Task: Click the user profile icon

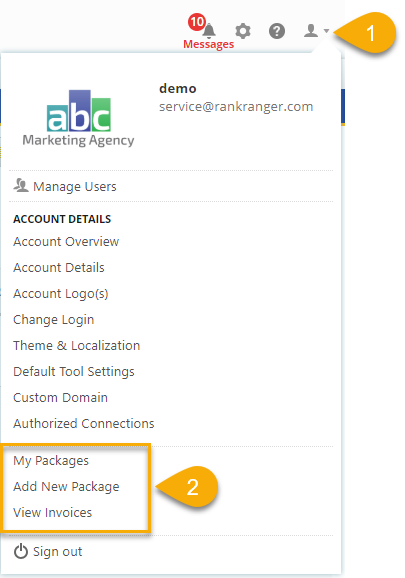Action: point(311,31)
